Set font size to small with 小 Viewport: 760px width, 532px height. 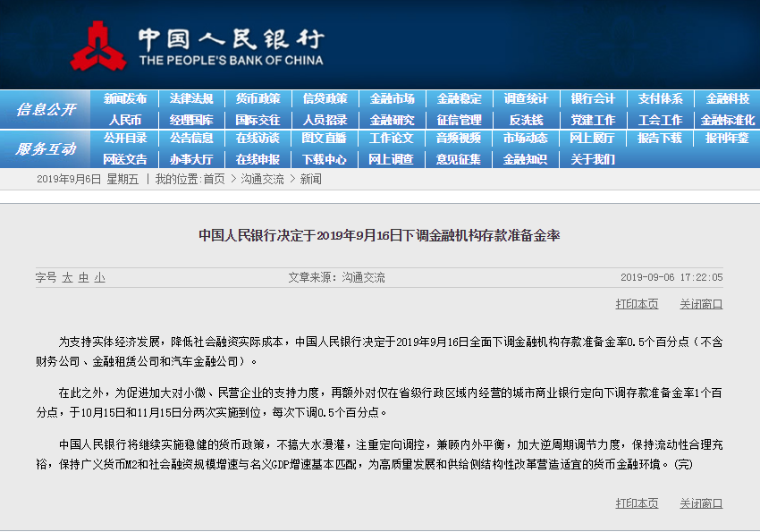pos(99,278)
